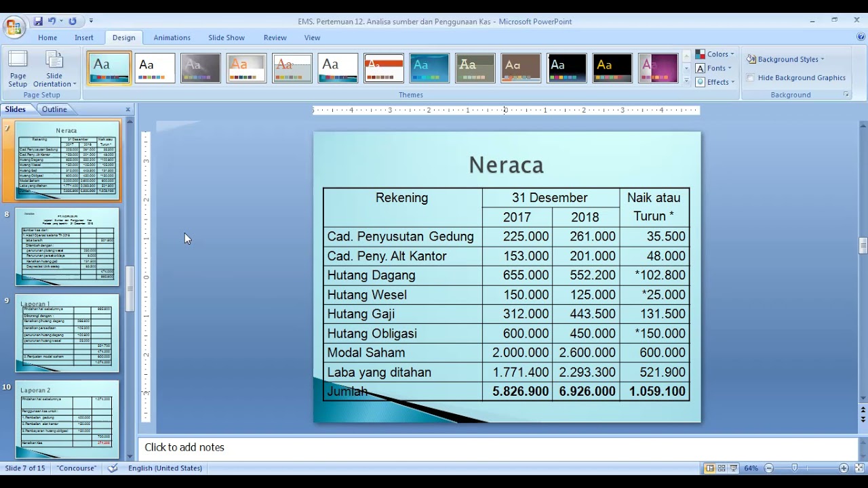
Task: Click the main vertical scrollbar thumb
Action: pyautogui.click(x=863, y=245)
